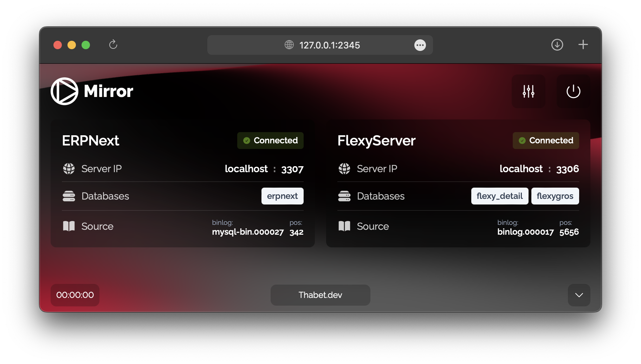Expand the bottom chevron panel
641x364 pixels.
pos(579,295)
